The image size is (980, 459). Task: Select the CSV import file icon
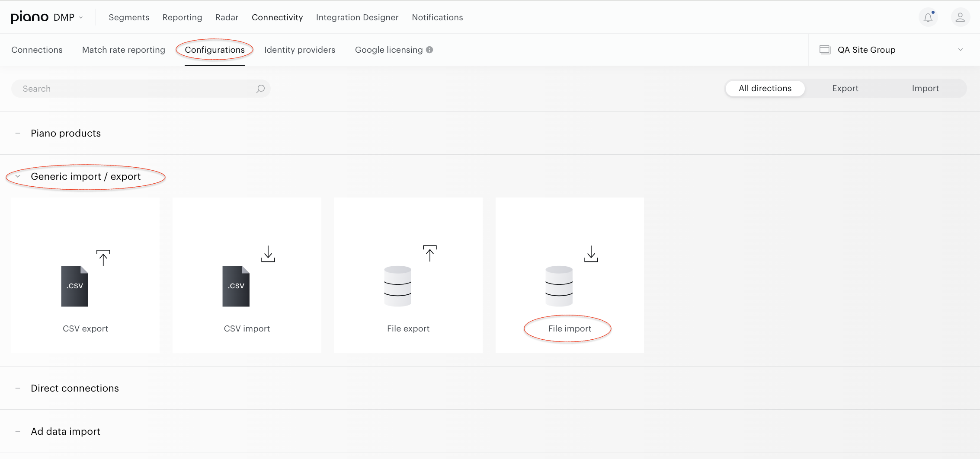pos(236,286)
